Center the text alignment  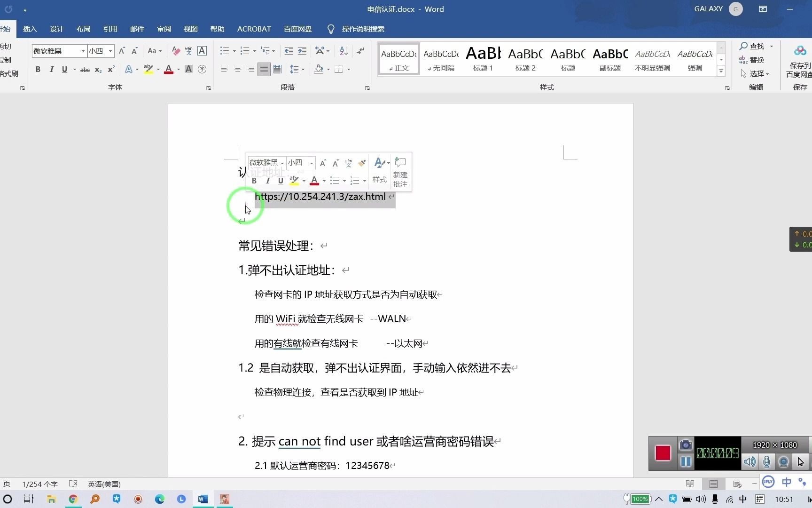(238, 70)
